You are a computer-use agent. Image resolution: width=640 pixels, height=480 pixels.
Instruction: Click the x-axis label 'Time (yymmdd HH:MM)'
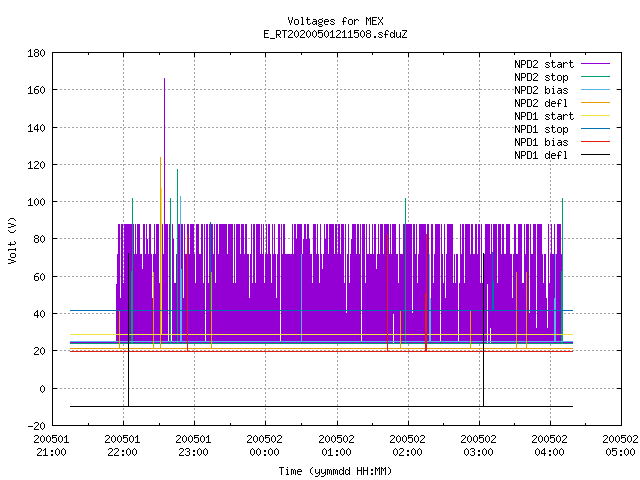click(335, 471)
